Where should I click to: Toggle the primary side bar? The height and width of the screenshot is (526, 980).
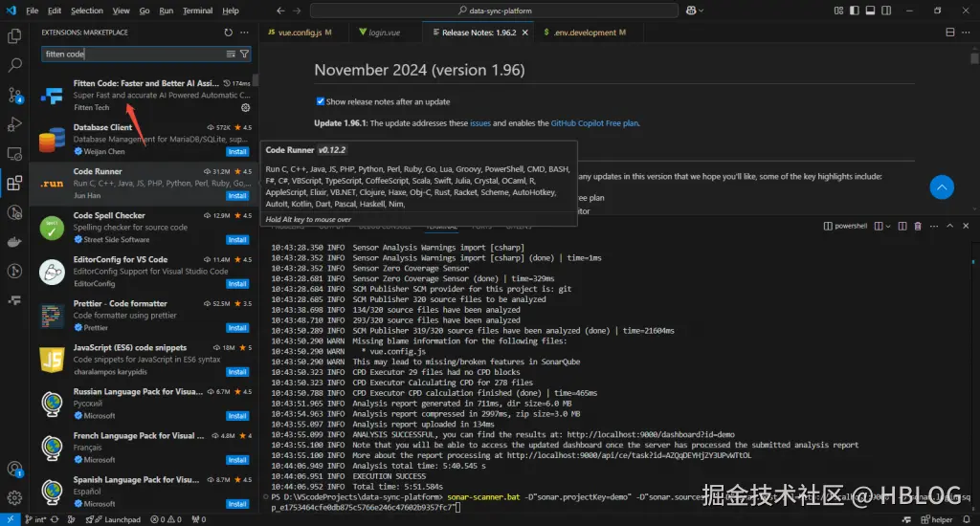855,11
